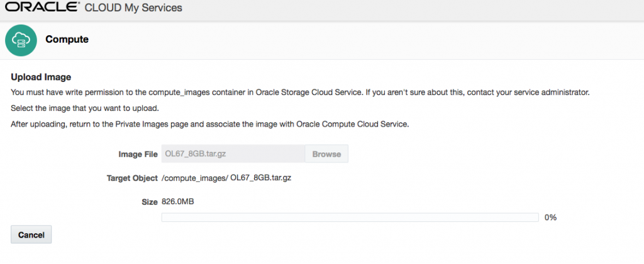
Task: Click the upload progress bar
Action: [x=350, y=217]
